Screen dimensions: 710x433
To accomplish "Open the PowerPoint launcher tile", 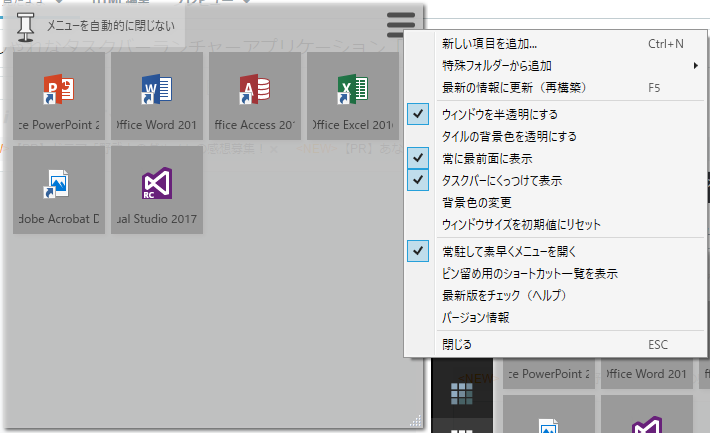I will [59, 96].
